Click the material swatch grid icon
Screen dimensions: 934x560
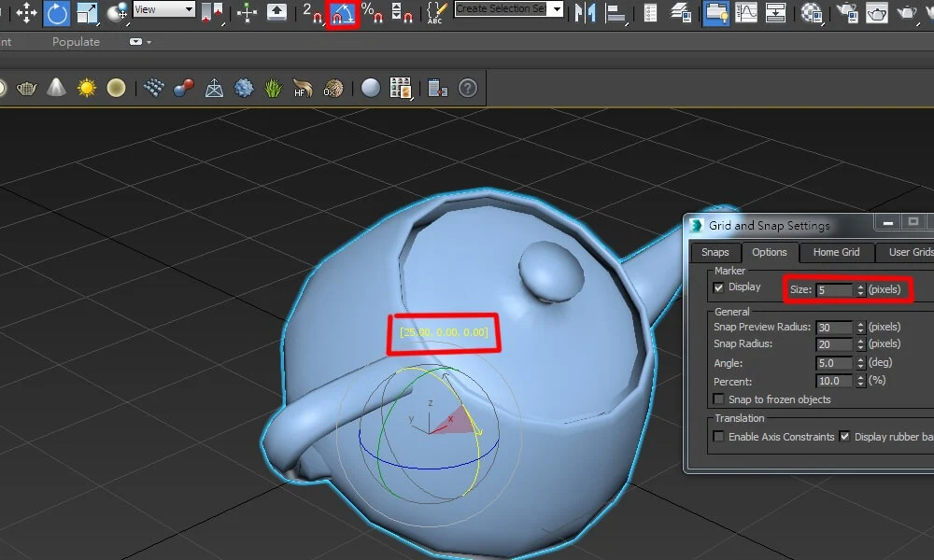tap(401, 88)
